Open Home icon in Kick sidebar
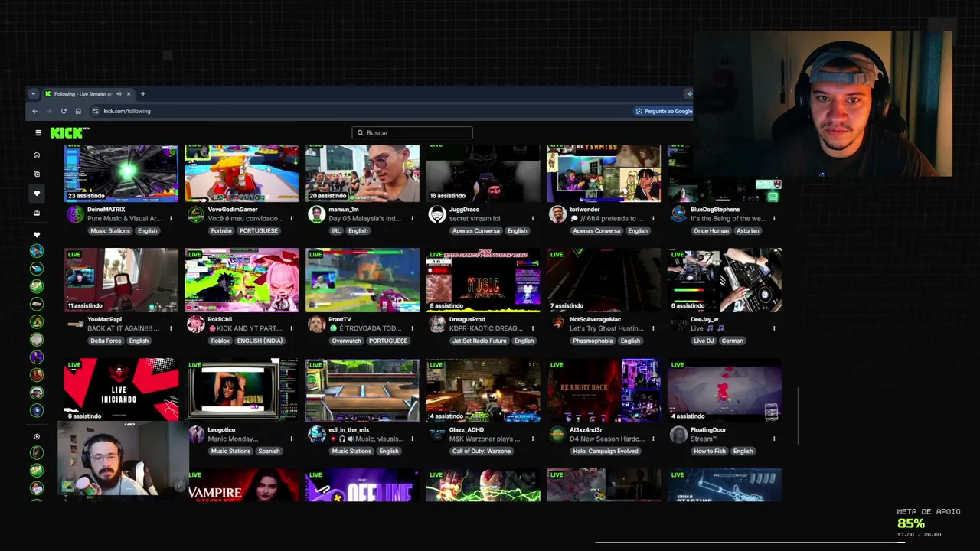The width and height of the screenshot is (980, 551). click(x=36, y=155)
